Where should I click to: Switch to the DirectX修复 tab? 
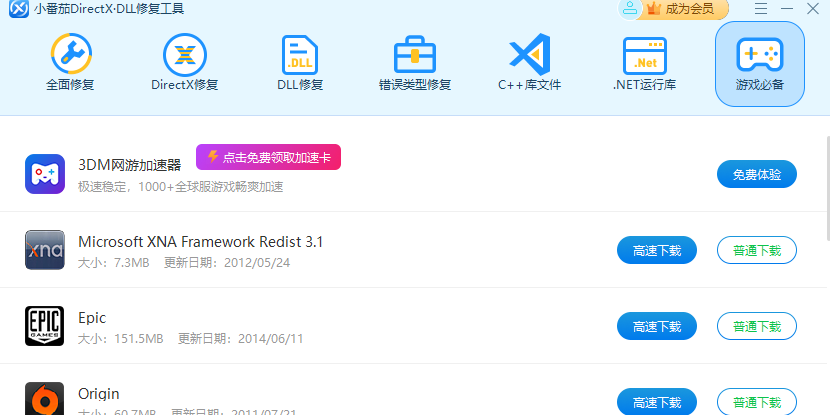tap(185, 64)
